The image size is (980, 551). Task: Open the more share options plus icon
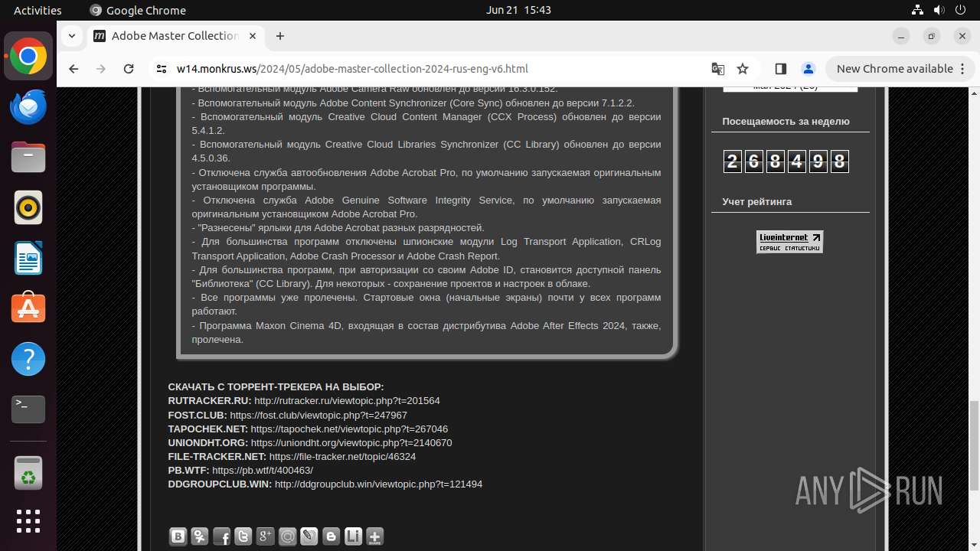375,536
